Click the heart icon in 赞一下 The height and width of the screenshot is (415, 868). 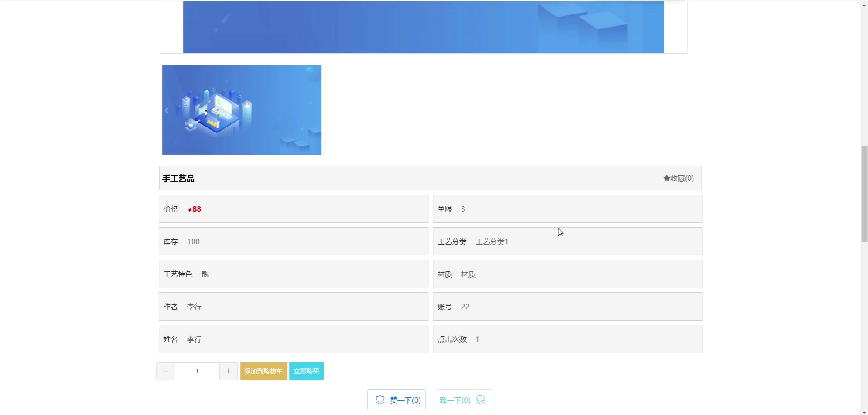[x=380, y=400]
